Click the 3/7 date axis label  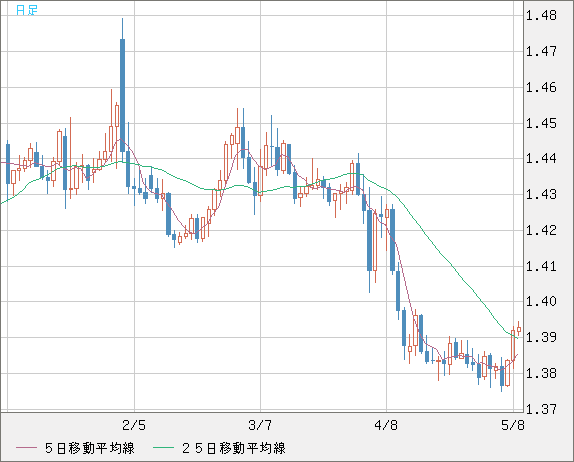(x=260, y=425)
